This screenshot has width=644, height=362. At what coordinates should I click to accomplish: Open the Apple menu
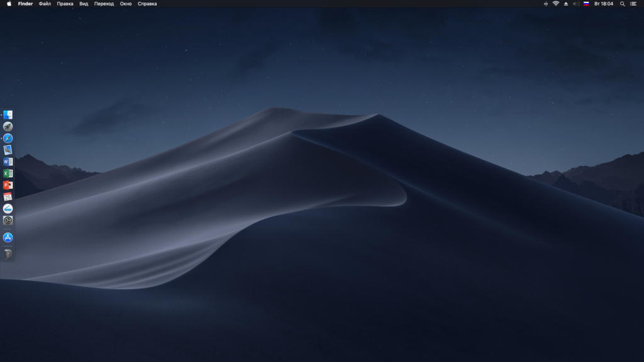tap(9, 4)
